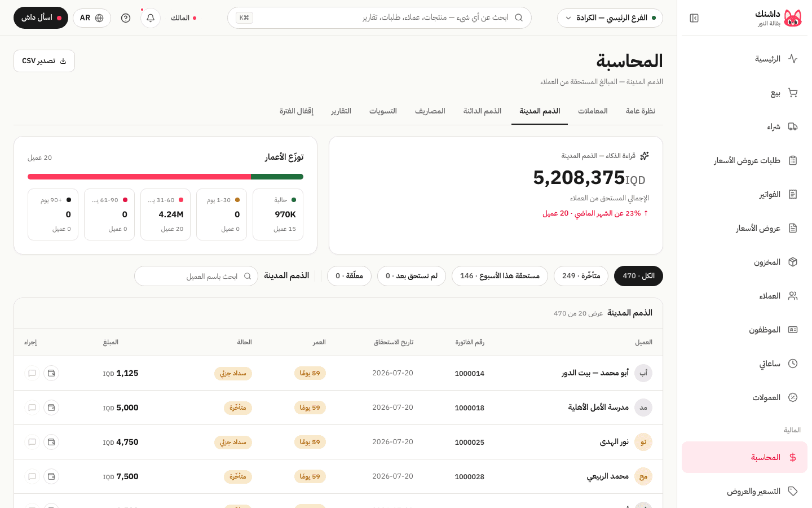Filter by متأخّرة · 249 overdue chip

click(x=581, y=276)
